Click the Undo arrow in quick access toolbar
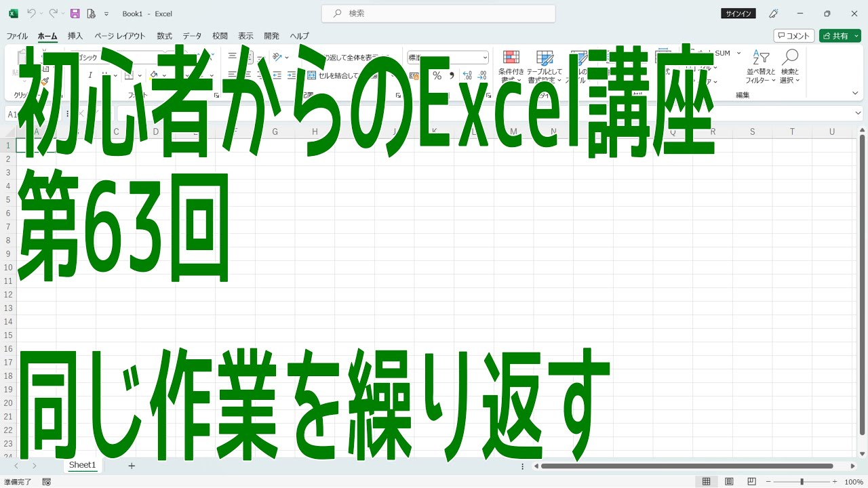Image resolution: width=868 pixels, height=488 pixels. pos(31,13)
